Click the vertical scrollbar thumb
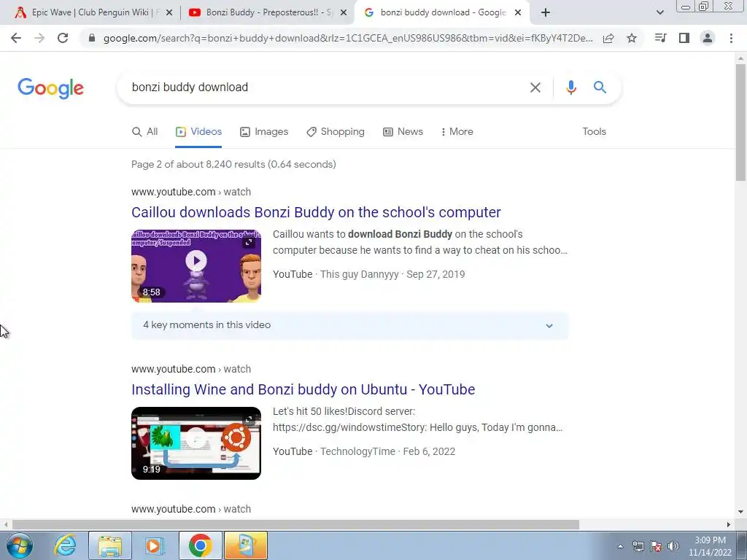Image resolution: width=747 pixels, height=560 pixels. 740,122
